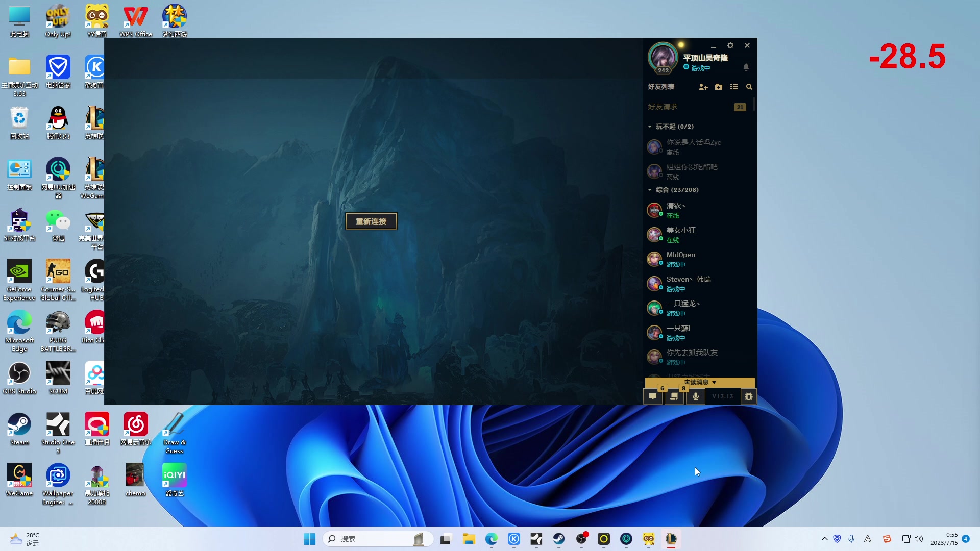Viewport: 980px width, 551px height.
Task: Open Counter-Strike Global Offensive shortcut
Action: [x=58, y=280]
